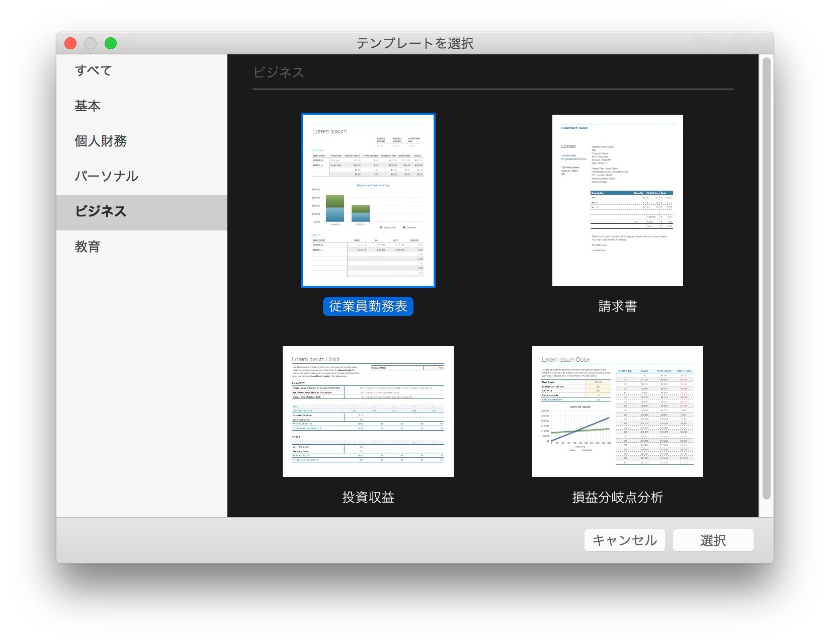830x644 pixels.
Task: Close the template chooser window
Action: [70, 43]
